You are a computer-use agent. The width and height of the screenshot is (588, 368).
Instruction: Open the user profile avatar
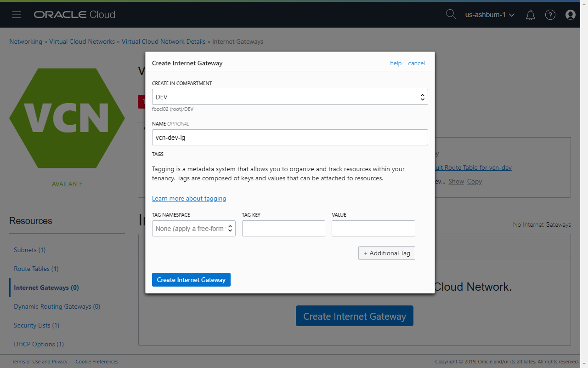coord(570,14)
